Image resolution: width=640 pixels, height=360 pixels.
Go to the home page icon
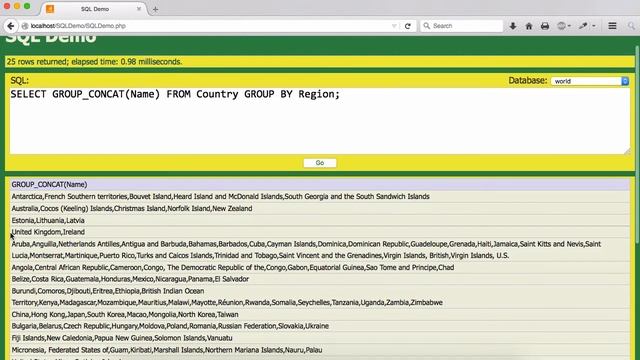point(529,26)
